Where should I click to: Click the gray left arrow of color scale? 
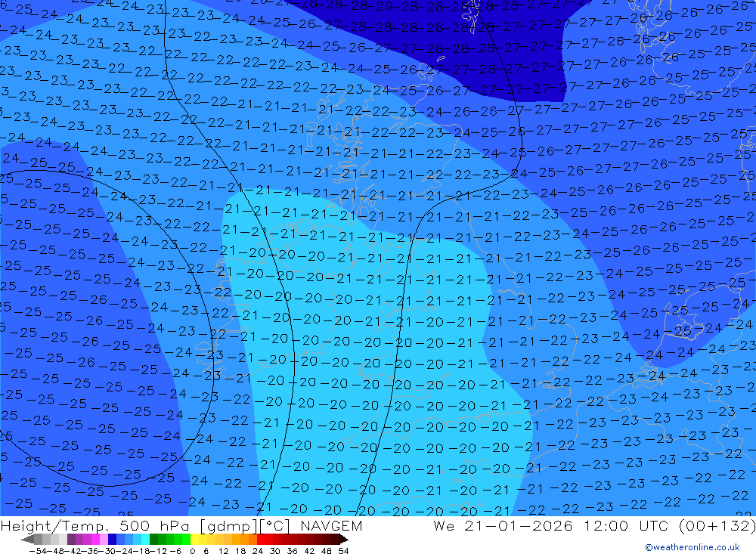[x=27, y=540]
